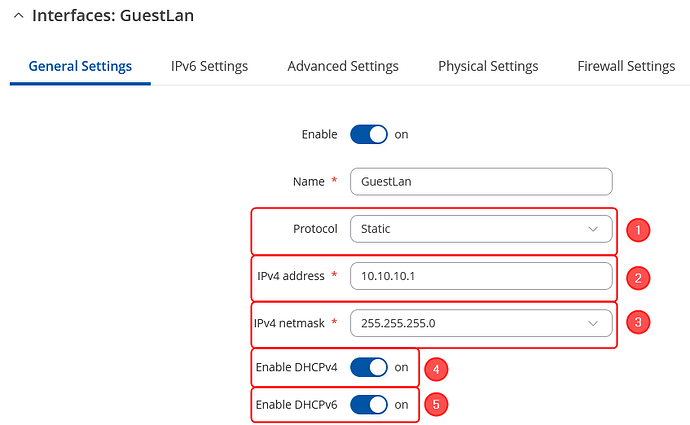Click the red number 1 marker

pos(638,230)
